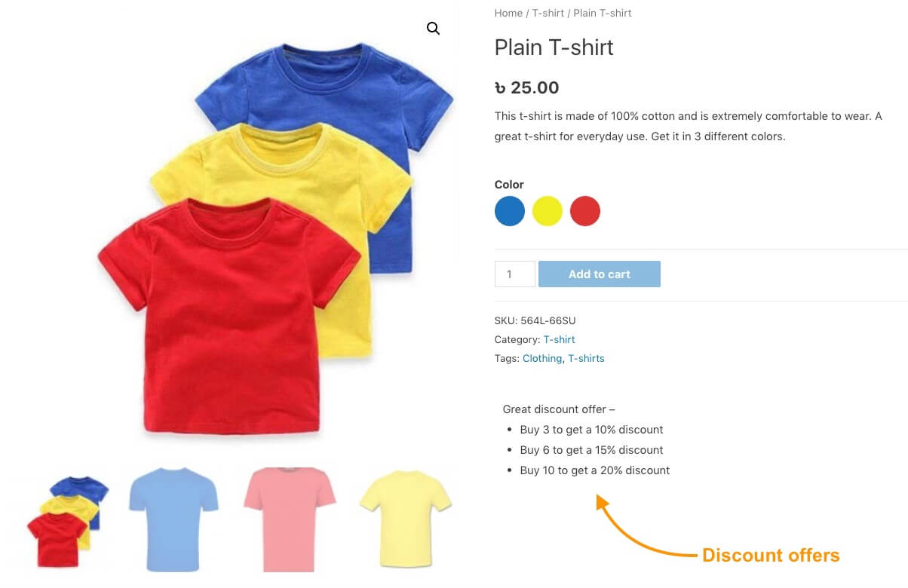Screen dimensions: 908x588
Task: Click the SKU 564L-66SU text
Action: (x=535, y=321)
